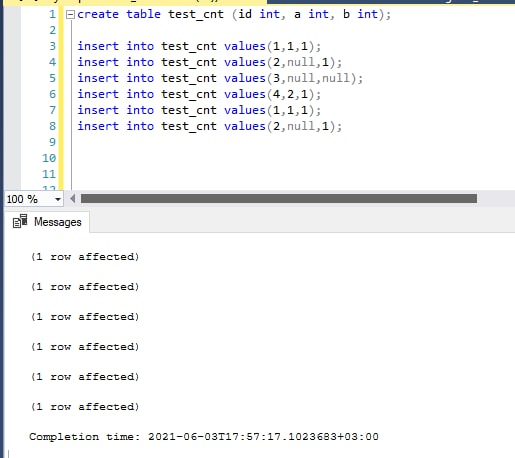This screenshot has height=458, width=515.
Task: Click the horizontal scrollbar left arrow
Action: (73, 199)
